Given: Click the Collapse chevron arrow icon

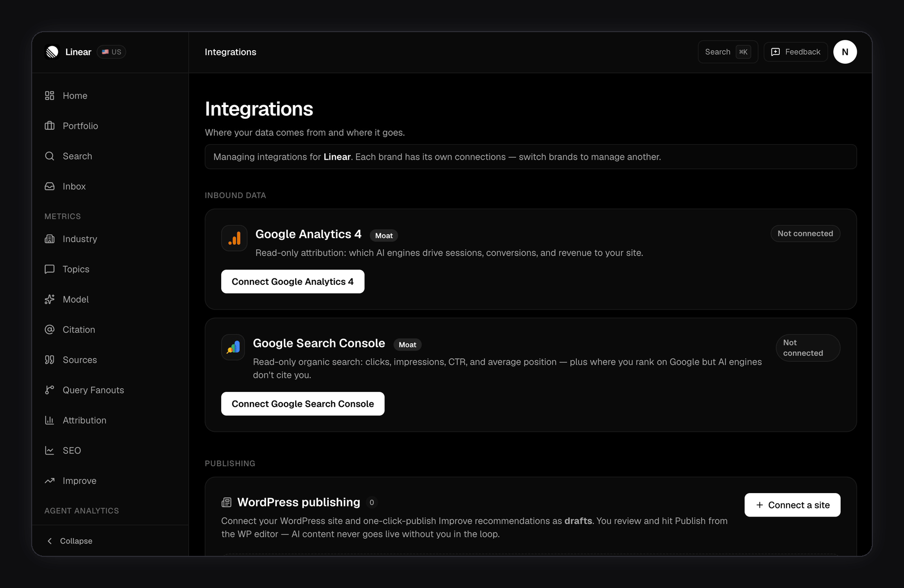Looking at the screenshot, I should (x=50, y=541).
